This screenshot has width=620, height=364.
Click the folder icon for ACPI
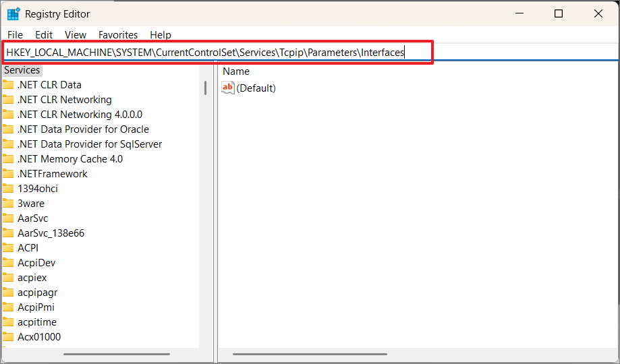(8, 248)
